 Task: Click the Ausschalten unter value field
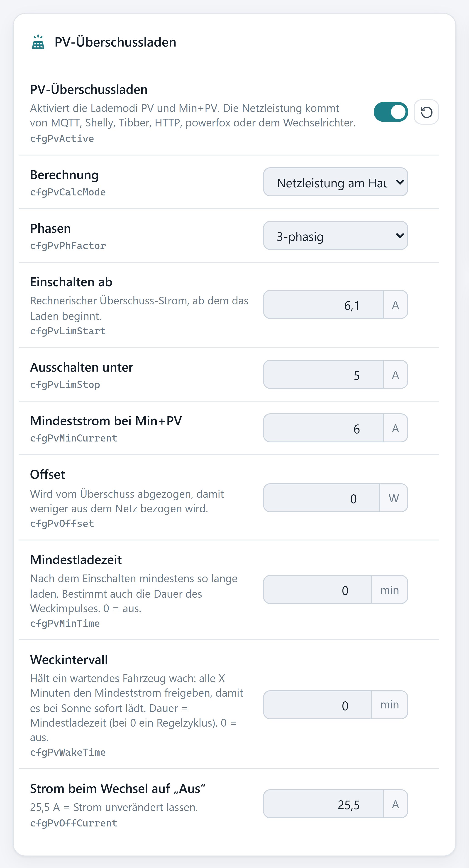click(x=323, y=375)
